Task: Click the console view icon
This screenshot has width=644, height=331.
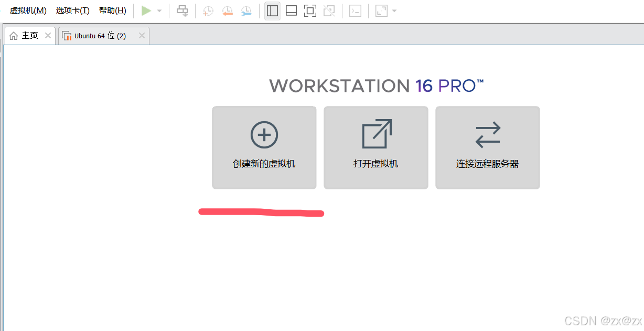Action: pos(355,10)
